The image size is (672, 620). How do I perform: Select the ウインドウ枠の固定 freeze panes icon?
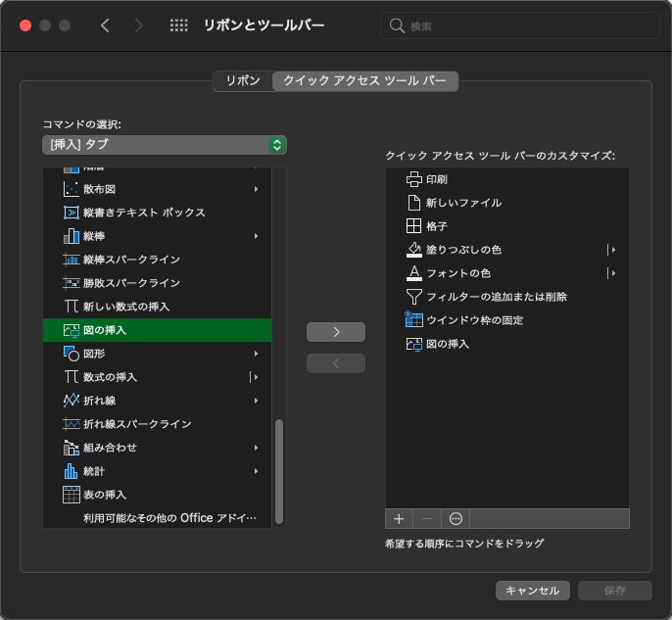point(413,320)
